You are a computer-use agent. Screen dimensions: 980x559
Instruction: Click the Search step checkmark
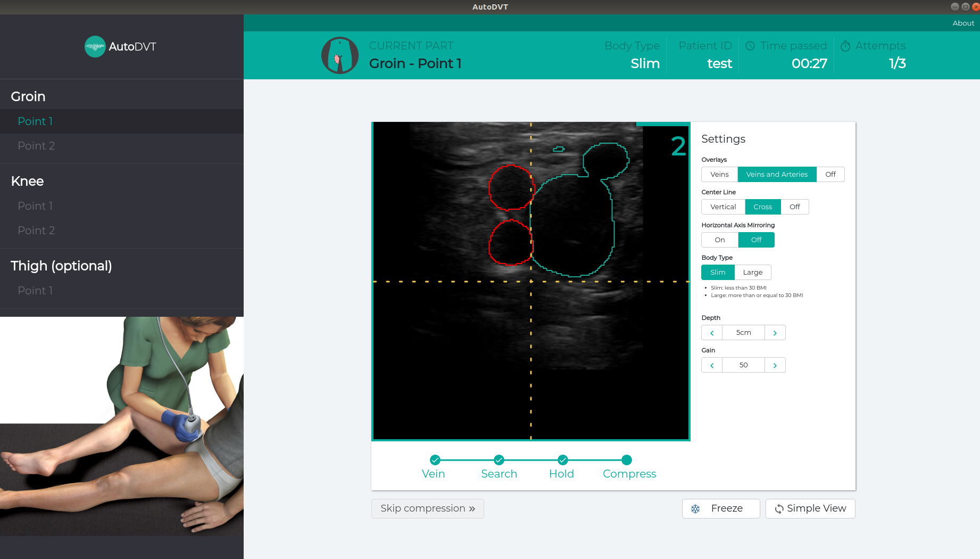coord(499,460)
